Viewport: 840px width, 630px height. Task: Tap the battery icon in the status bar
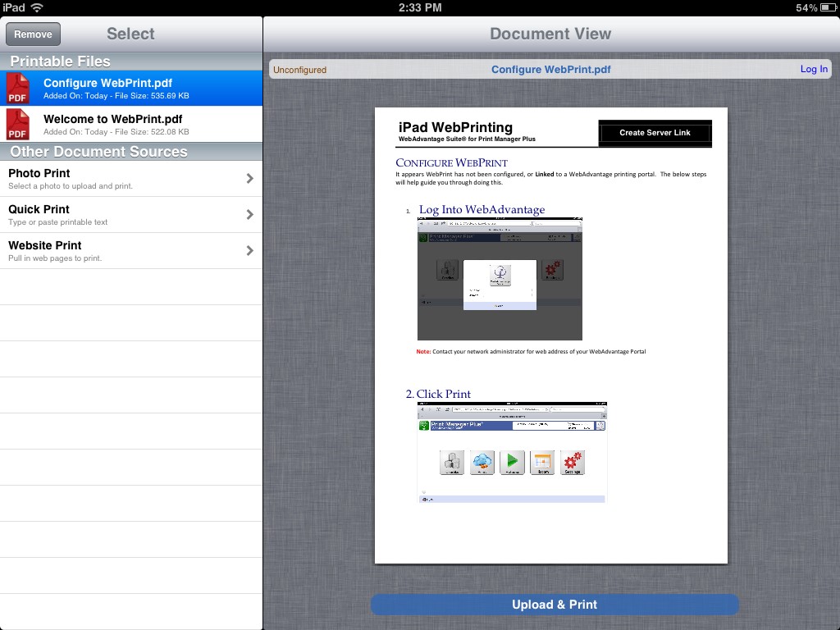pyautogui.click(x=829, y=7)
